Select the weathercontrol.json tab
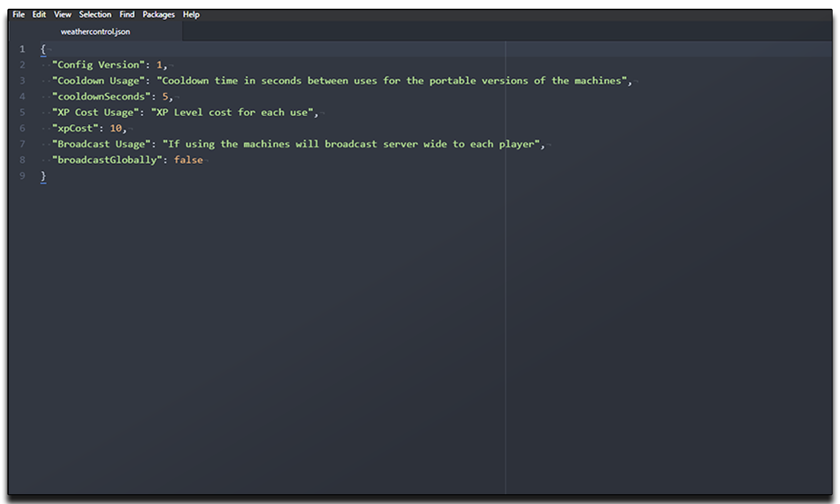Image resolution: width=840 pixels, height=504 pixels. pos(95,32)
